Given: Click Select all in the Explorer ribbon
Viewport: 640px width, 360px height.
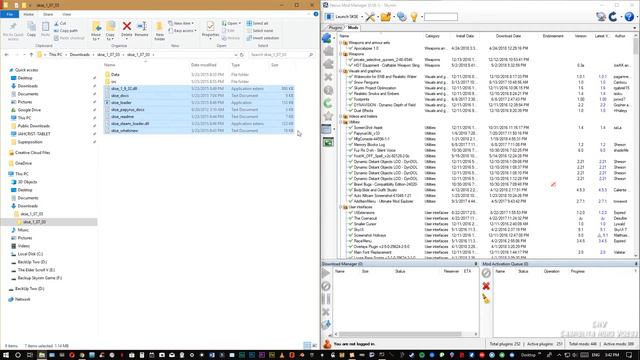Looking at the screenshot, I should [258, 23].
